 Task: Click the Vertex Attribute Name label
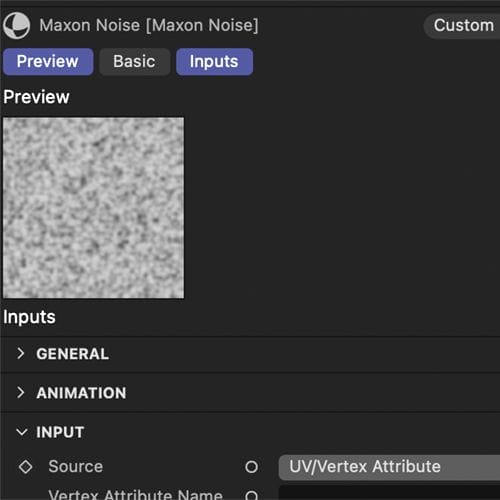coord(135,495)
